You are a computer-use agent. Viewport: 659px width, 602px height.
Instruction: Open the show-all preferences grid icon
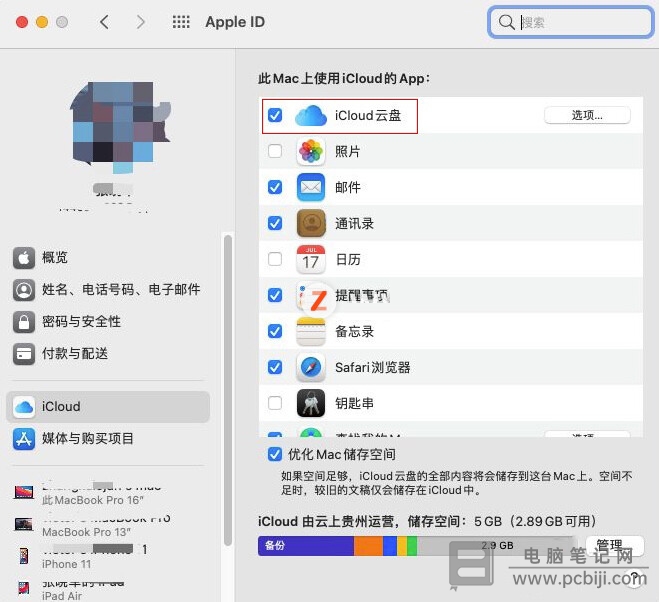(181, 22)
